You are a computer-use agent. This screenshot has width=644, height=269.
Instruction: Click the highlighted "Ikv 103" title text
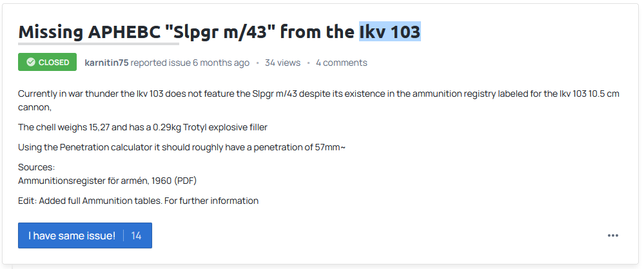coord(389,30)
